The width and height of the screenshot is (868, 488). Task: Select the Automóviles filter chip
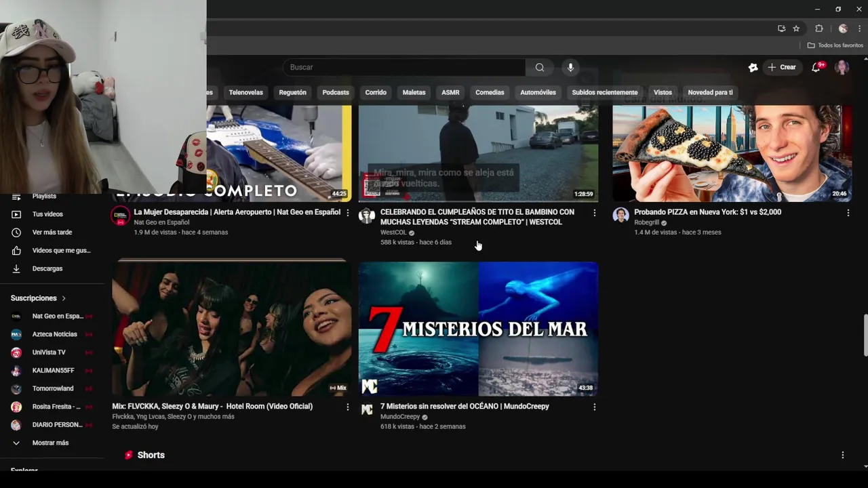pyautogui.click(x=538, y=92)
